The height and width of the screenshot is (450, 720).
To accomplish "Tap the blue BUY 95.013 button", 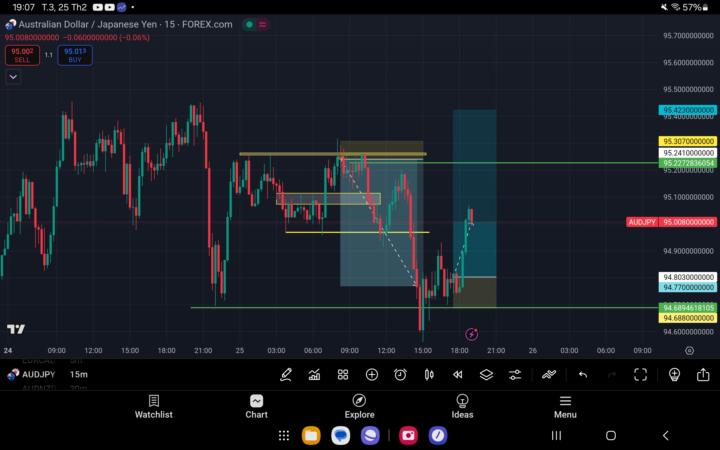I will click(x=75, y=55).
